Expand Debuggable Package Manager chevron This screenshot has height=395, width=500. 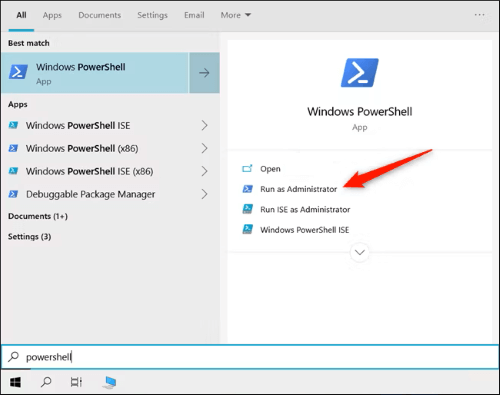[x=204, y=194]
